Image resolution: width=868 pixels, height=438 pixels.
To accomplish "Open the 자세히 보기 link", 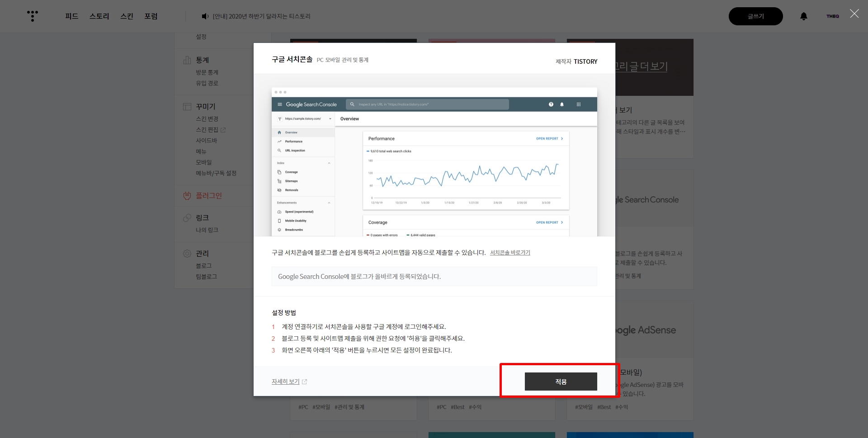I will point(286,381).
